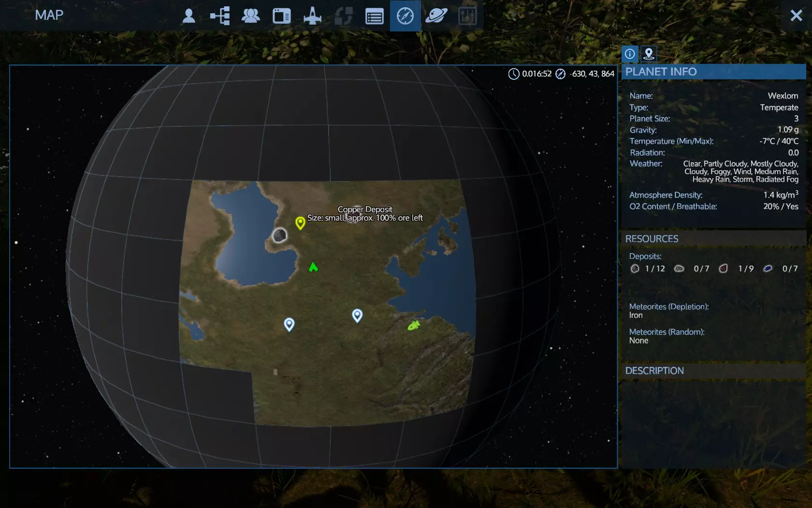This screenshot has width=812, height=508.
Task: Click the planet name Wexlom
Action: click(783, 96)
